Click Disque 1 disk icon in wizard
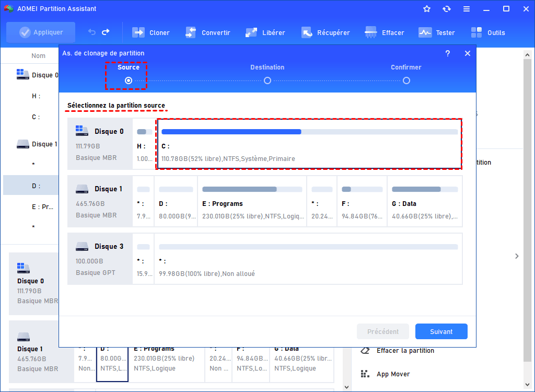Image resolution: width=535 pixels, height=392 pixels. [82, 189]
